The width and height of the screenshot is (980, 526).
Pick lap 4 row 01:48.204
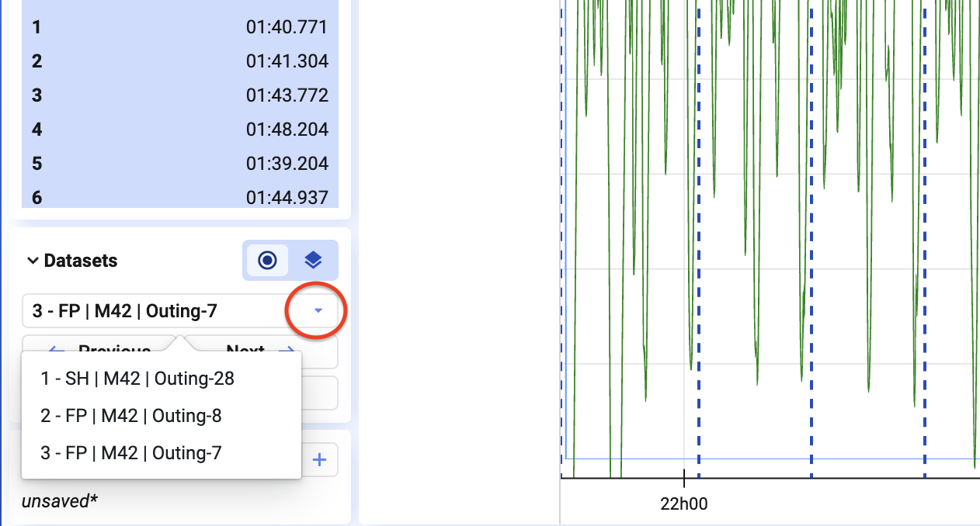(180, 129)
